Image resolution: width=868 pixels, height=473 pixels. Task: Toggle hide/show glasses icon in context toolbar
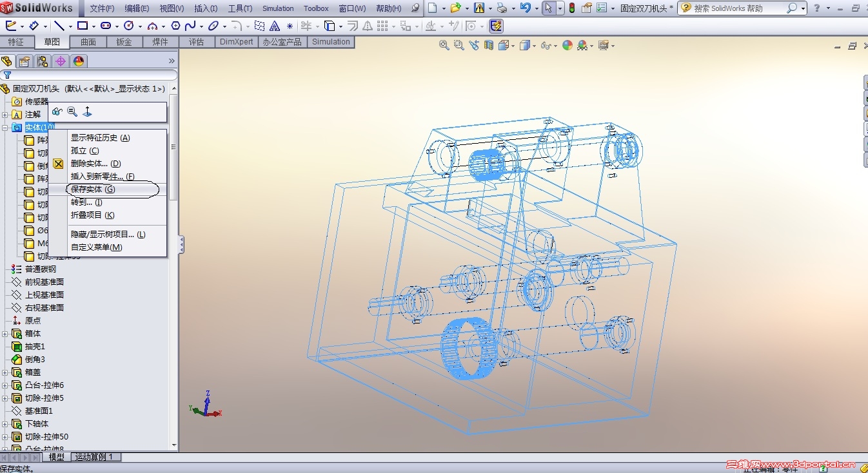coord(57,111)
